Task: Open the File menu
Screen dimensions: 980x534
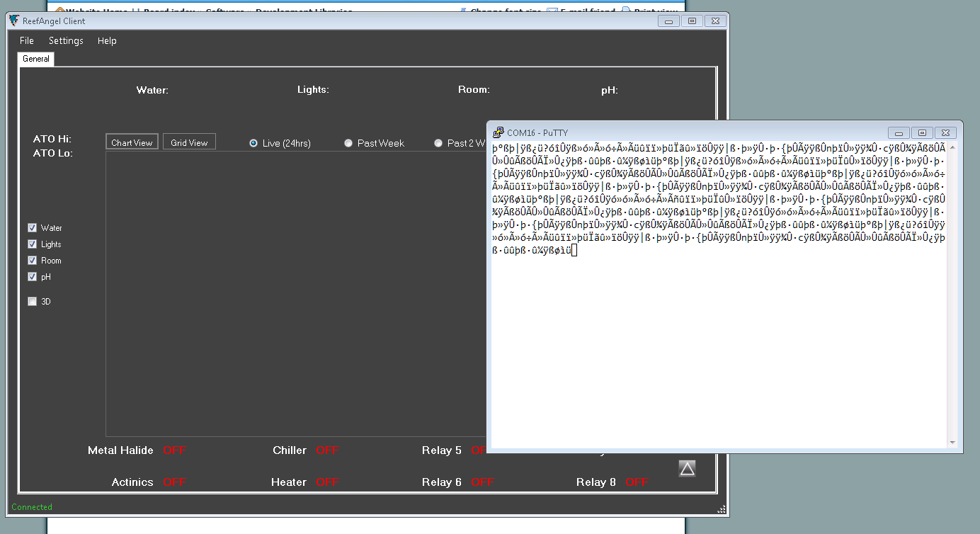Action: [27, 41]
